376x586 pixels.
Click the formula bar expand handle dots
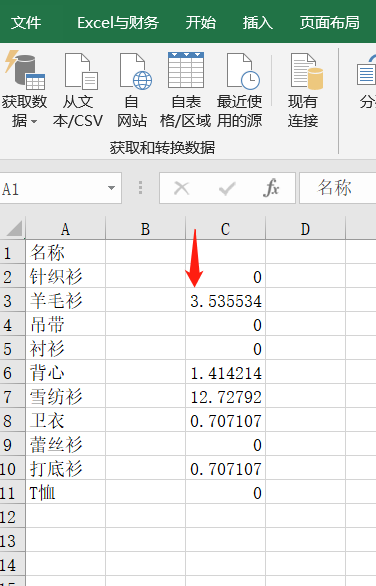pos(141,188)
